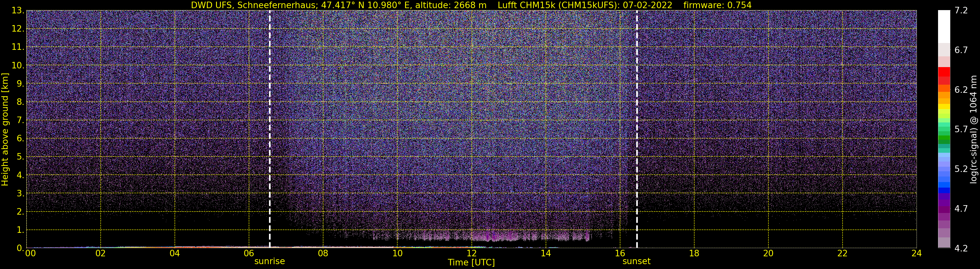The image size is (980, 269).
Task: Click the time axis tick label 24
Action: 917,253
